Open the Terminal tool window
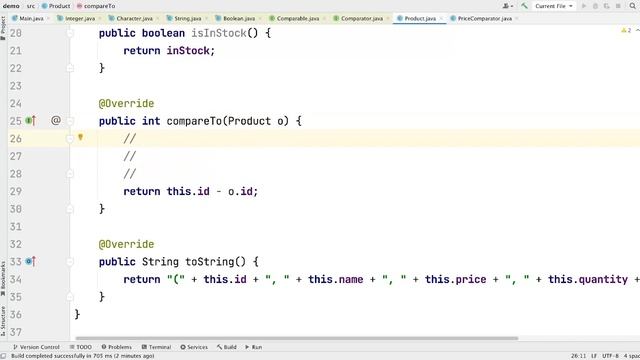Image resolution: width=640 pixels, height=360 pixels. 156,347
